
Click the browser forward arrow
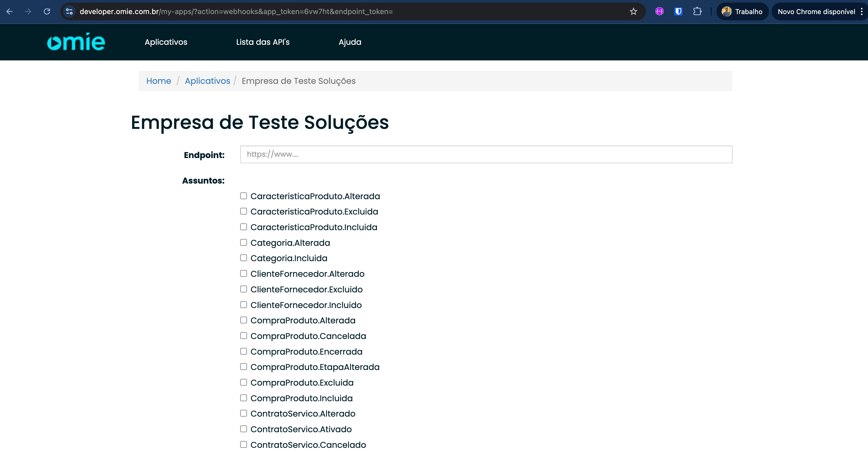[x=28, y=11]
